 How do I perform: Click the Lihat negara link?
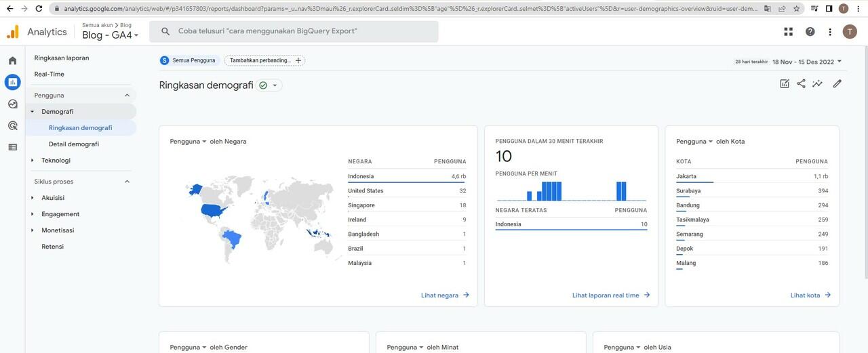[x=445, y=295]
